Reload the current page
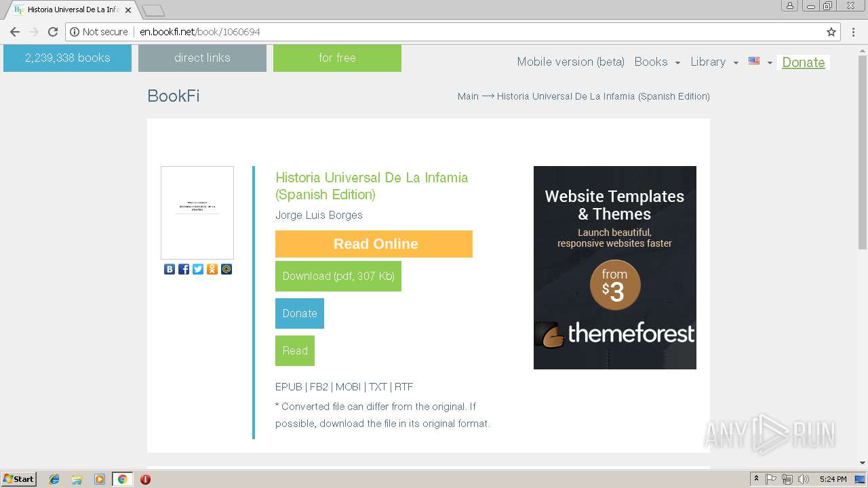 click(53, 32)
